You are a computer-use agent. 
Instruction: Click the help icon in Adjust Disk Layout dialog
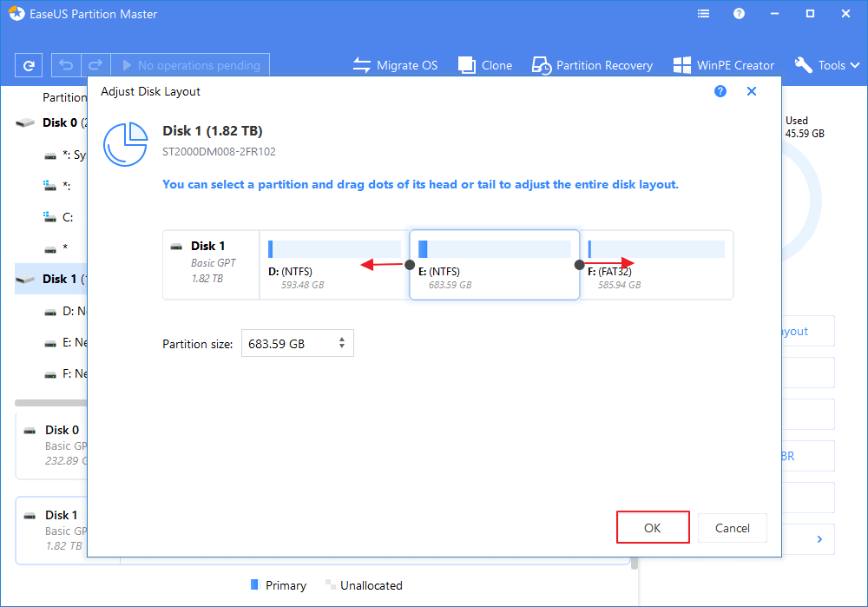pos(720,90)
